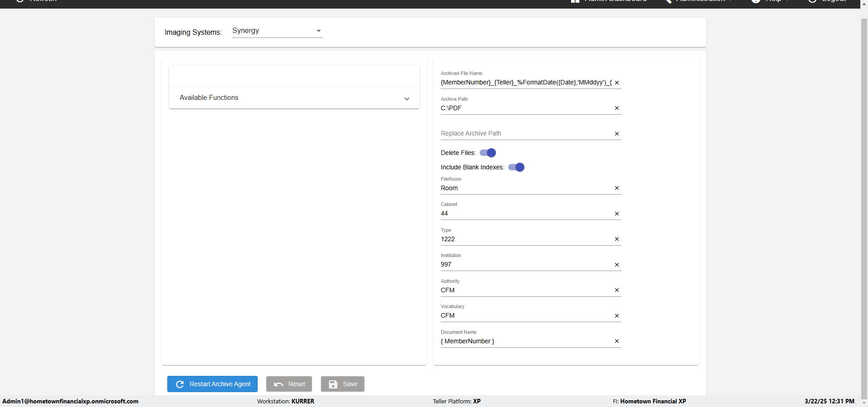Click into the Type input field

(x=524, y=239)
